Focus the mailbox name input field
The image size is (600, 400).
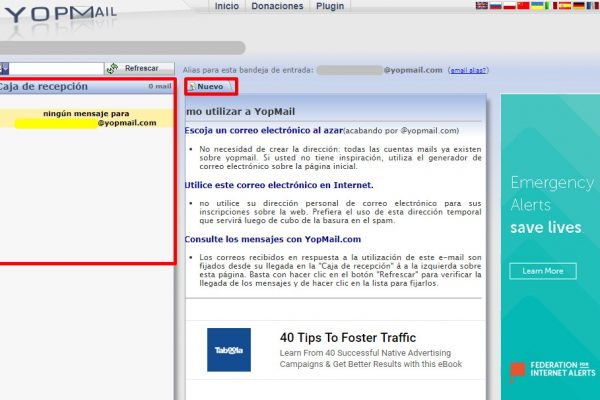click(x=56, y=69)
